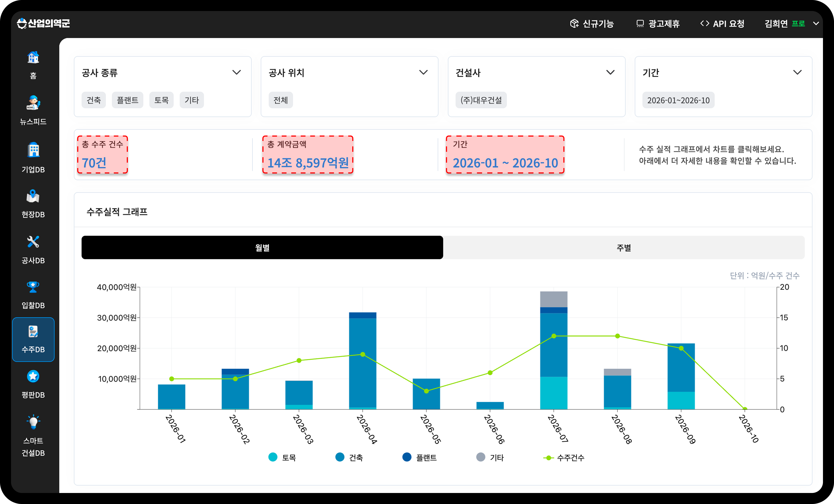The image size is (834, 504).
Task: Open the 입찰DB trophy icon
Action: pos(33,287)
